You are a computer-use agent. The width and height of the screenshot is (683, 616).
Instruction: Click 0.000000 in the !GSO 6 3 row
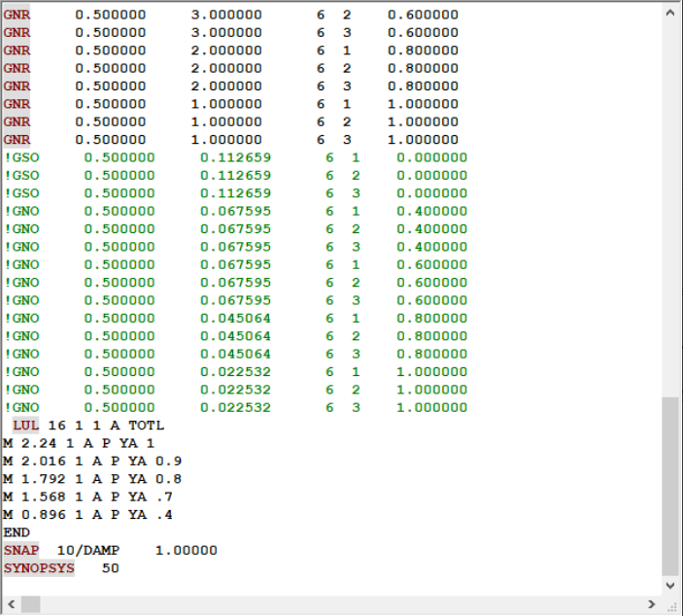tap(432, 193)
